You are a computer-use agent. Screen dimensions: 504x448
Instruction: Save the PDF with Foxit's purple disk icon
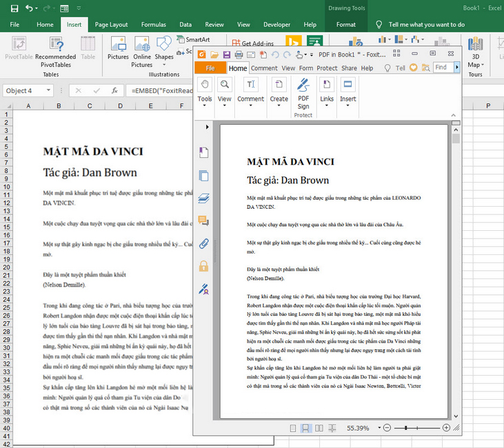[227, 54]
